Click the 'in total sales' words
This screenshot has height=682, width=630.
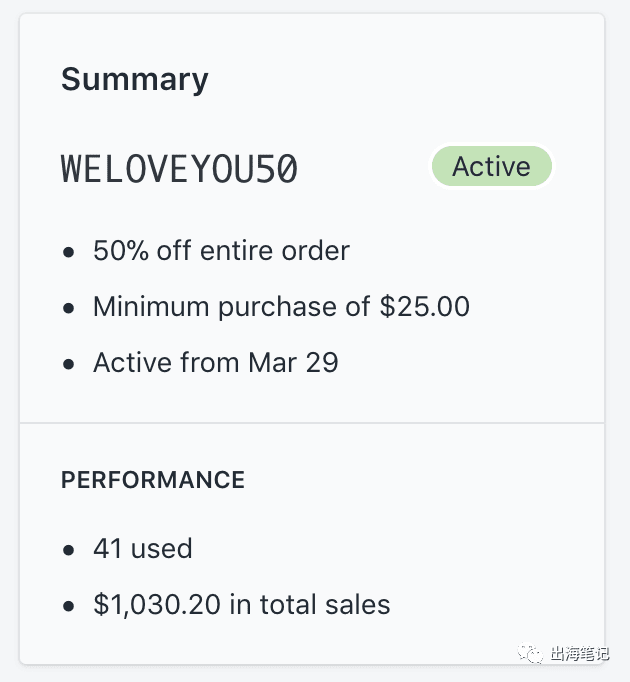[x=326, y=604]
